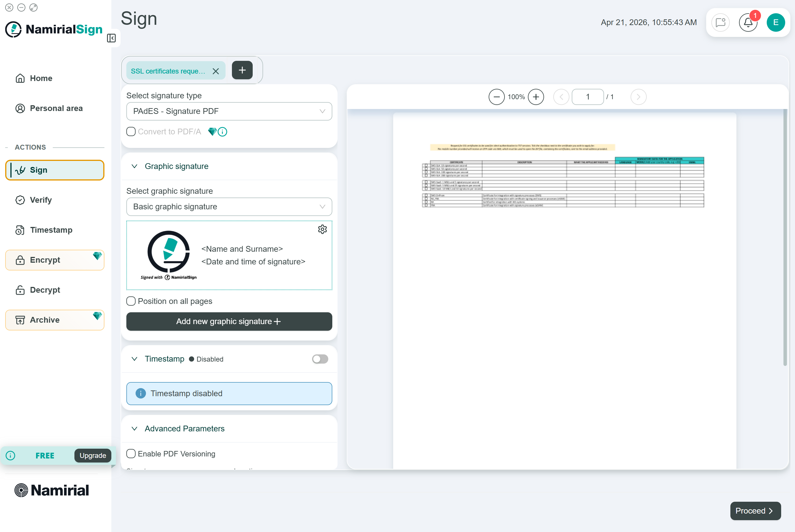Check Position on all pages
The image size is (795, 532).
(x=131, y=301)
